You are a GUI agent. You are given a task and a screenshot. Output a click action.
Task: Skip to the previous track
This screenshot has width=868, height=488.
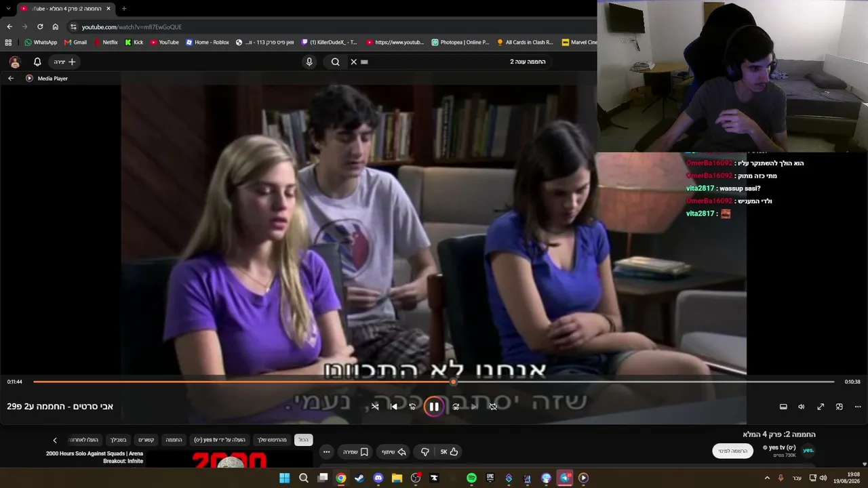(394, 407)
